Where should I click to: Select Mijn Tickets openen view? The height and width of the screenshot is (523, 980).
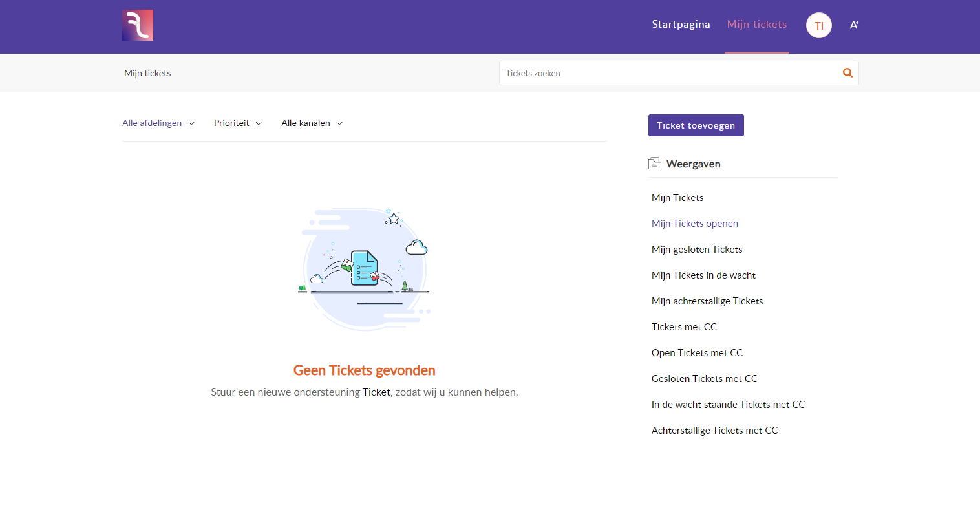point(695,224)
